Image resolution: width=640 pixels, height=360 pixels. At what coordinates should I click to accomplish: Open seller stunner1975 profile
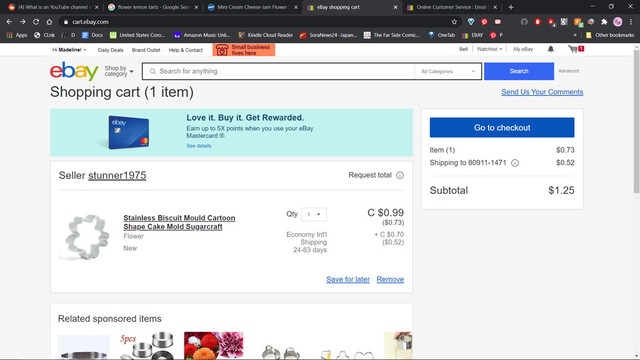point(117,175)
